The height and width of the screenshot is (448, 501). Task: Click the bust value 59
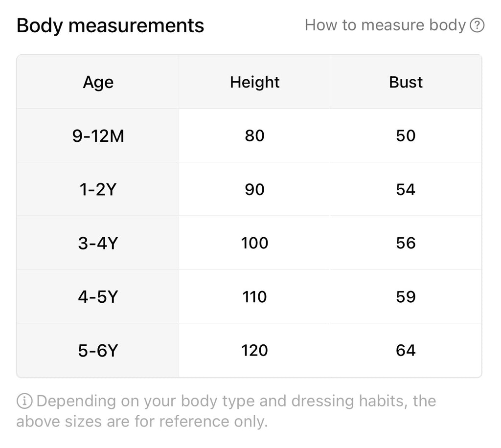(x=406, y=297)
